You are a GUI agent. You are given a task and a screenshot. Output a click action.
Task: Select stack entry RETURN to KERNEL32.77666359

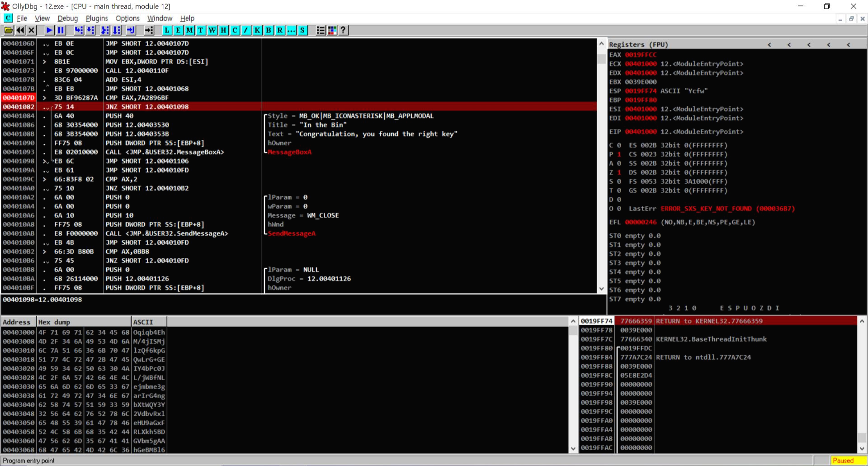[718, 321]
